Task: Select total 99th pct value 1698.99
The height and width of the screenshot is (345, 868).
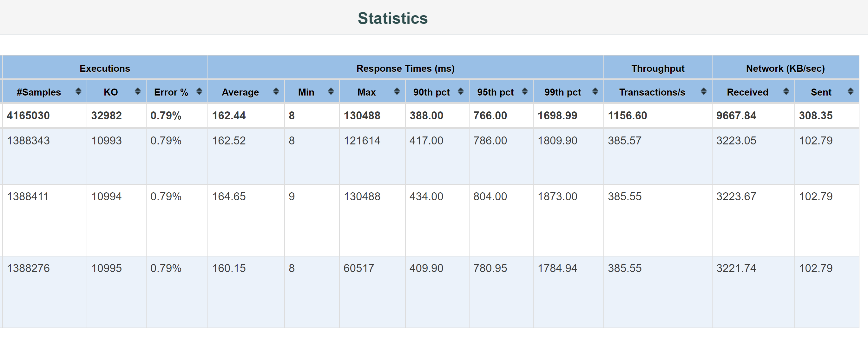Action: [557, 116]
